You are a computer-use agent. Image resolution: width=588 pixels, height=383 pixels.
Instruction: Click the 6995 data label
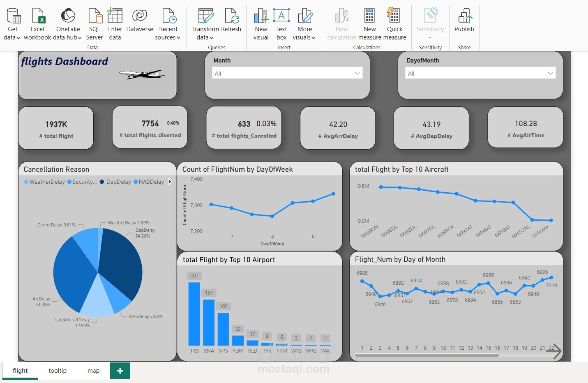(542, 272)
